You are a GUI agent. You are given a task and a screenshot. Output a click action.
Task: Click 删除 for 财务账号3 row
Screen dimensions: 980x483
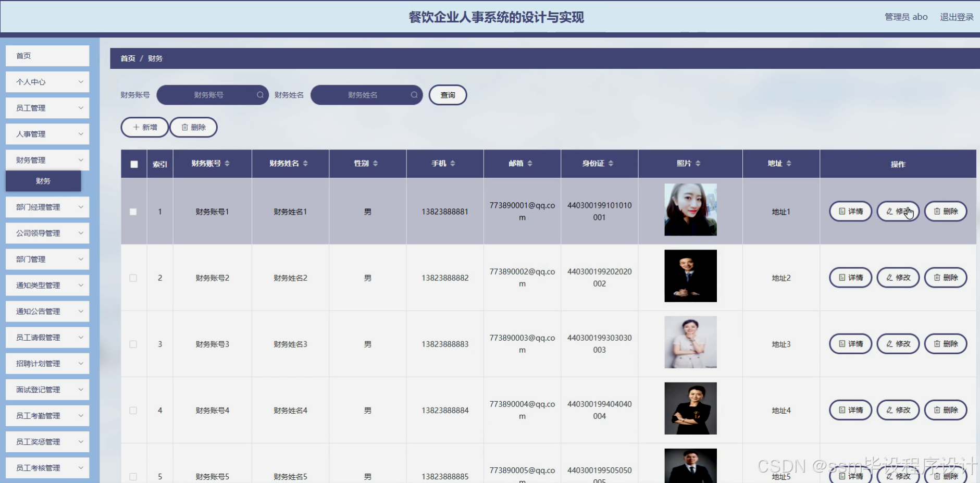(946, 344)
